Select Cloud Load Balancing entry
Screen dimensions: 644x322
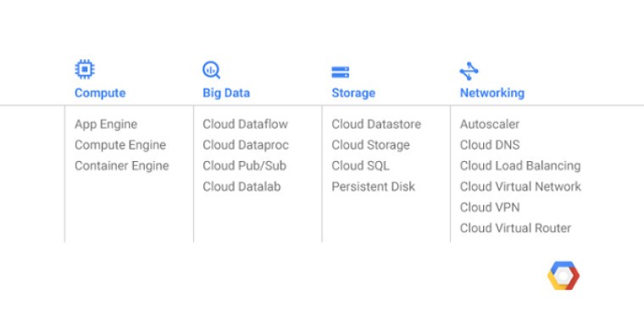(520, 166)
